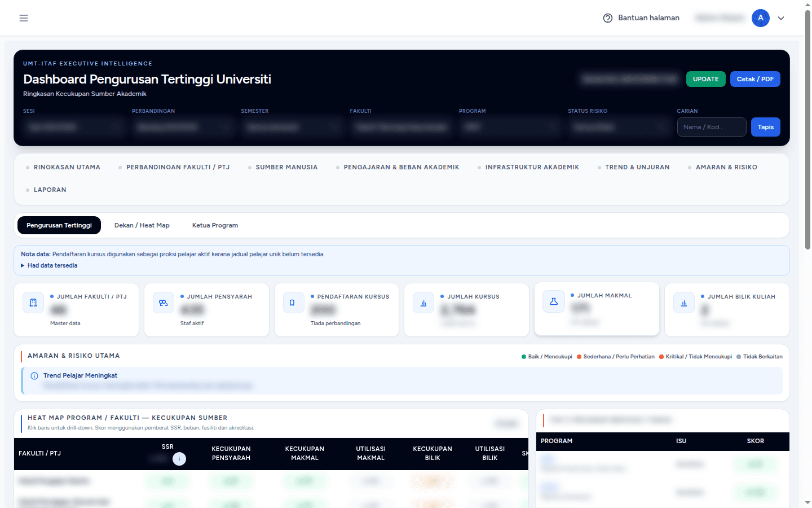The width and height of the screenshot is (812, 508).
Task: Click the Jumlah Kursus chart icon
Action: (423, 303)
